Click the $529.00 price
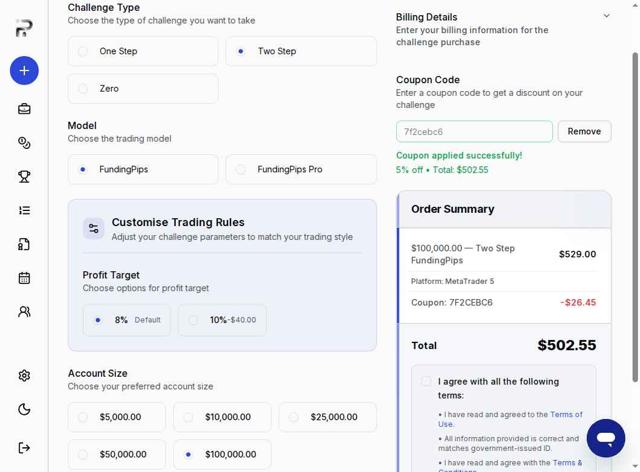The image size is (640, 472). [x=577, y=254]
